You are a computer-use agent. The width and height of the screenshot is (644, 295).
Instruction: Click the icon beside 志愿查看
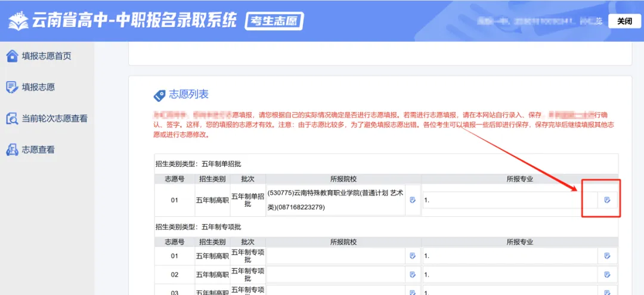pyautogui.click(x=12, y=150)
